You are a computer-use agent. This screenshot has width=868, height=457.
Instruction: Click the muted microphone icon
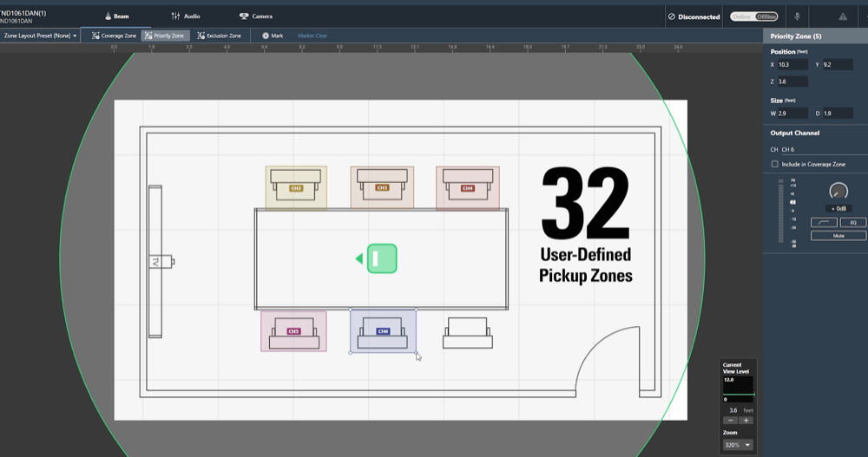(797, 16)
